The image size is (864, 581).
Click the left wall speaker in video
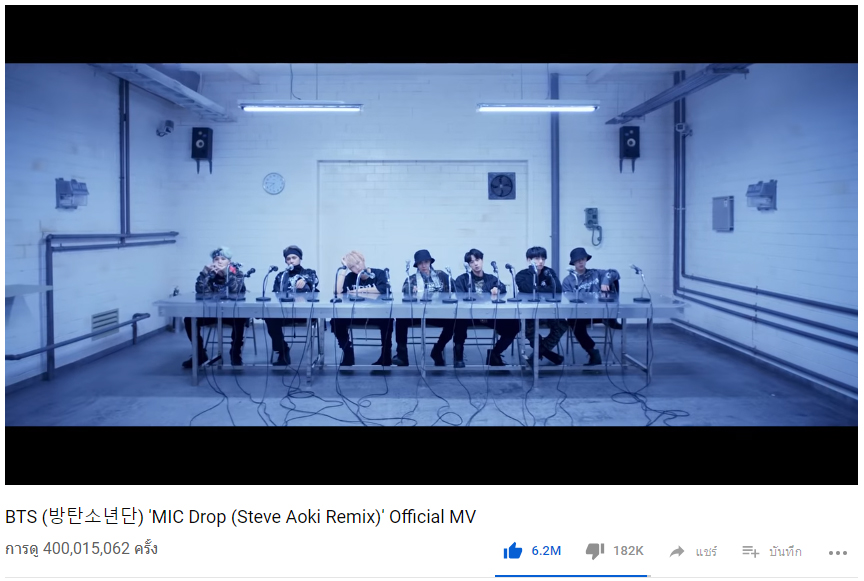point(202,144)
